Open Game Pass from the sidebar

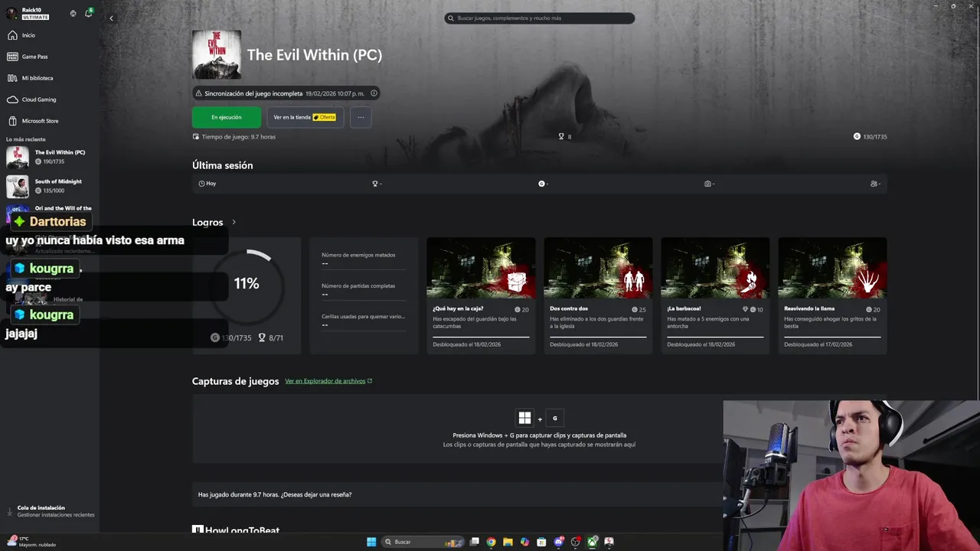tap(28, 57)
